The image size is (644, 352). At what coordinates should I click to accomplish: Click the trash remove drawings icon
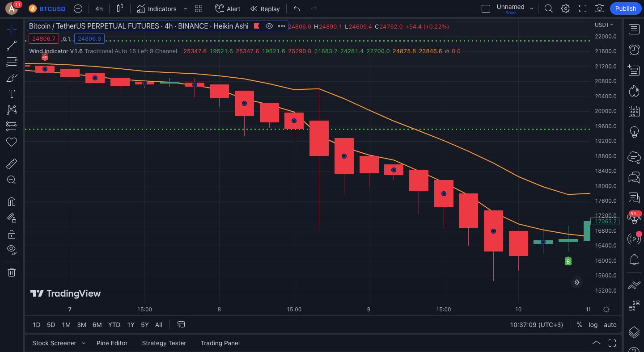(12, 272)
